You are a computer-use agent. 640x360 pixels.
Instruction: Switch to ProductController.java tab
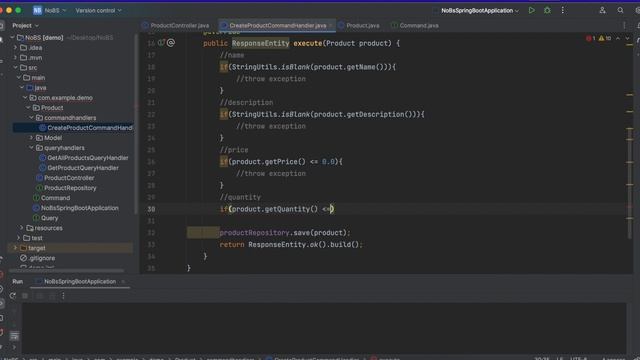(x=176, y=25)
